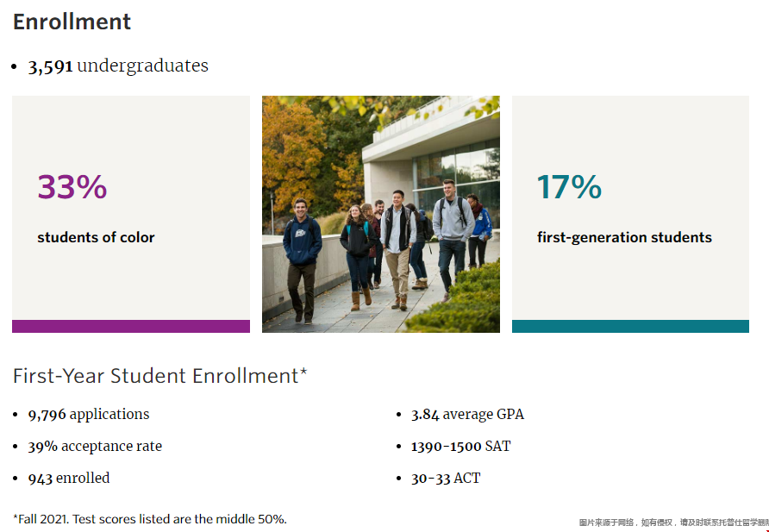The height and width of the screenshot is (532, 769).
Task: Click the purple 33% statistic
Action: coord(72,187)
